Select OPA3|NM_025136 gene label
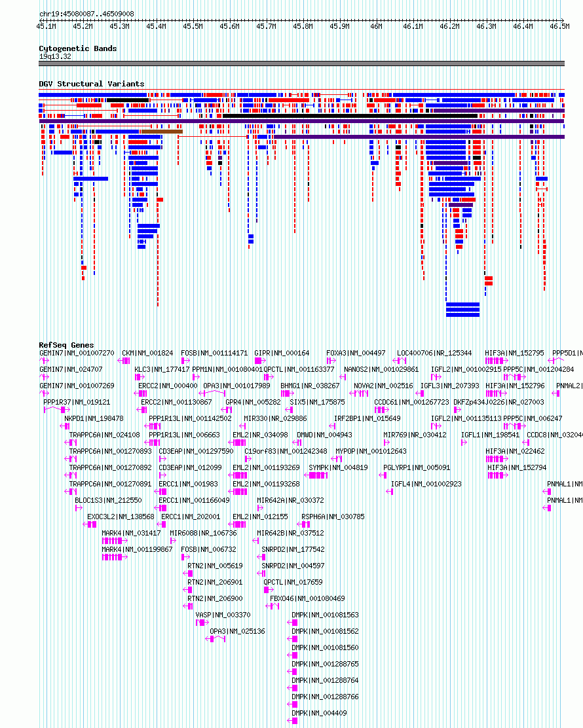 click(x=237, y=631)
